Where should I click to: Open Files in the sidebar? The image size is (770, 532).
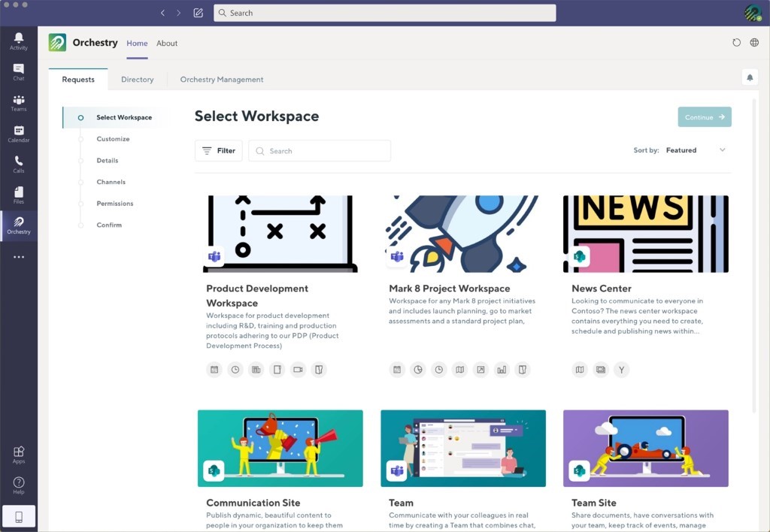pyautogui.click(x=19, y=195)
